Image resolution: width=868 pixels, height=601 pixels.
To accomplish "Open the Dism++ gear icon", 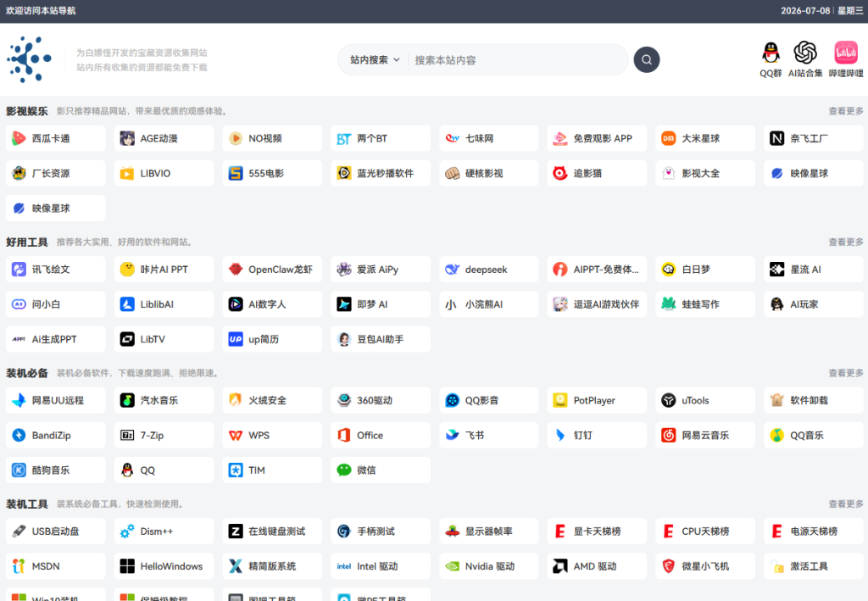I will 127,531.
